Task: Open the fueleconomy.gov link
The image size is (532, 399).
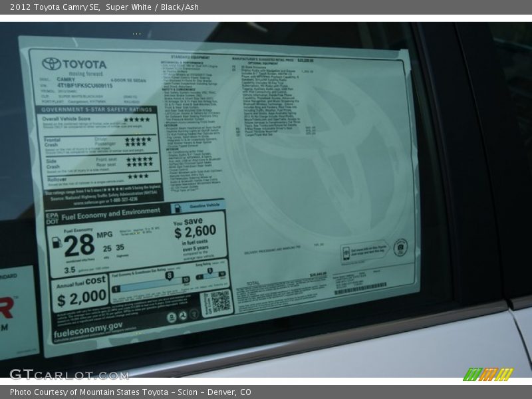Action: tap(88, 326)
